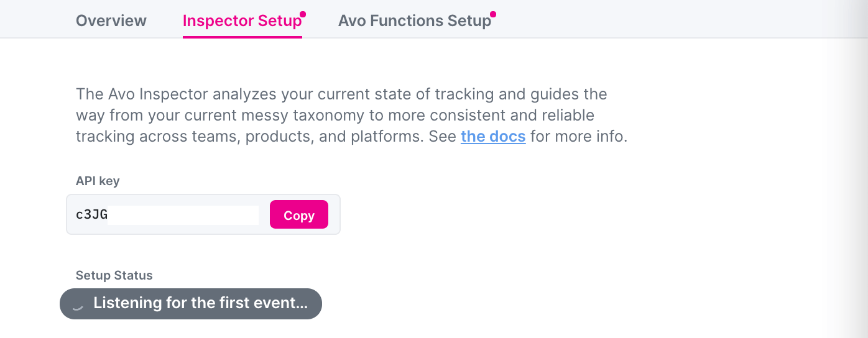Click the pink dot on Inspector Setup
This screenshot has height=338, width=868.
click(303, 14)
